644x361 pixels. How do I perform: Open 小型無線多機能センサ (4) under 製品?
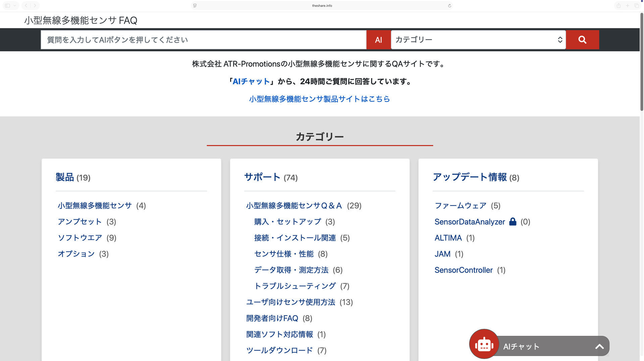95,205
